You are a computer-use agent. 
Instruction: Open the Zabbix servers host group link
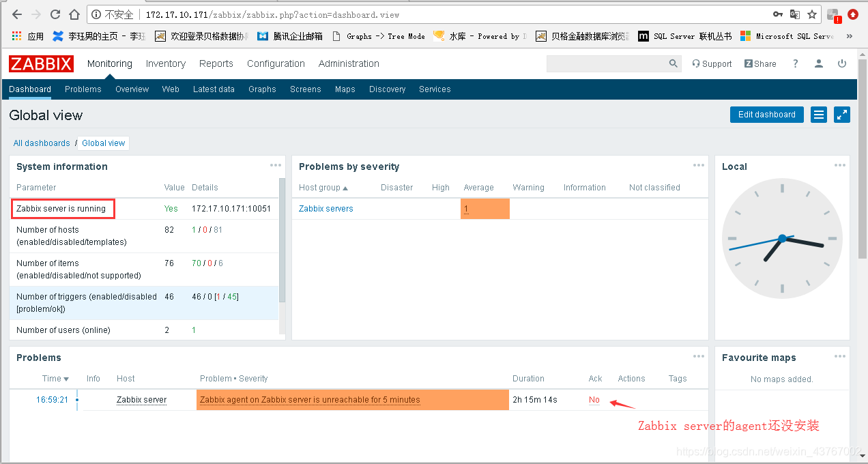326,209
